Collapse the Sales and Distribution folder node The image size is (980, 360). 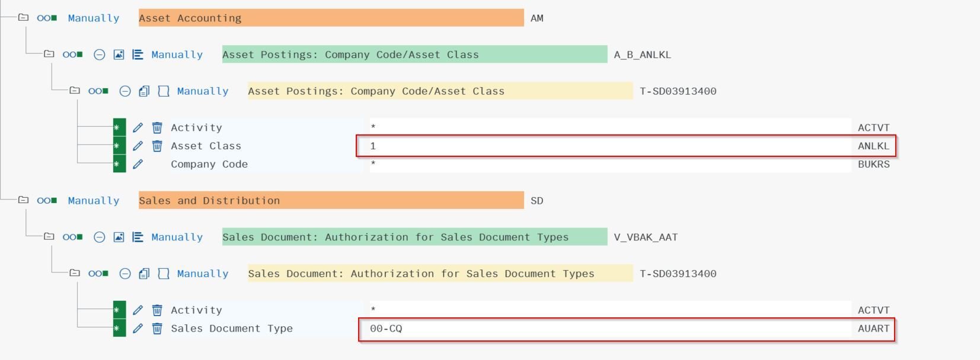click(x=23, y=200)
